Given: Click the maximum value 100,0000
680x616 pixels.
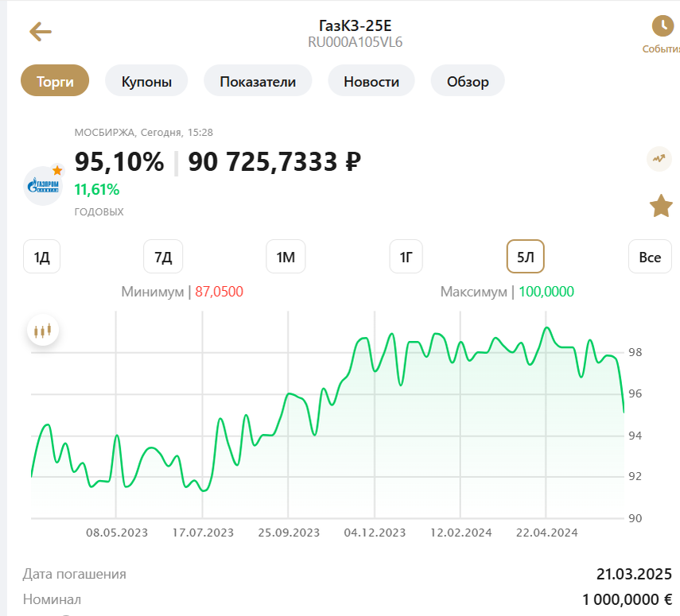Looking at the screenshot, I should click(x=546, y=292).
